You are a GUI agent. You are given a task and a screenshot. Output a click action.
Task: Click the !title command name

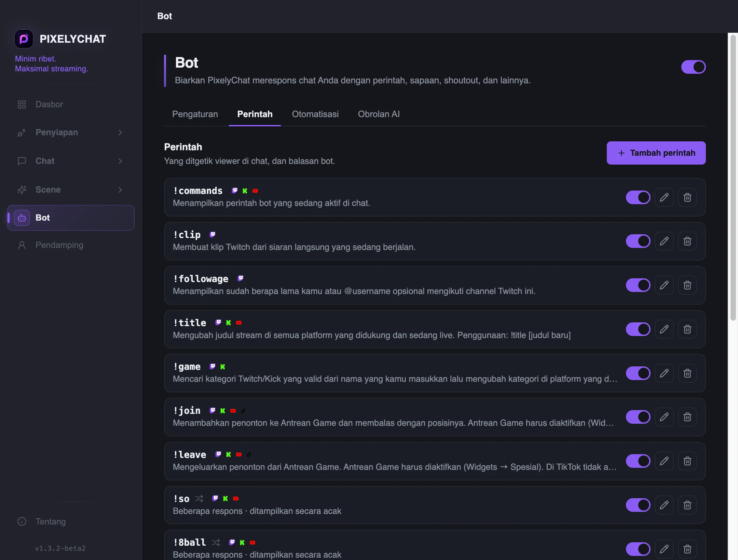[x=190, y=323]
